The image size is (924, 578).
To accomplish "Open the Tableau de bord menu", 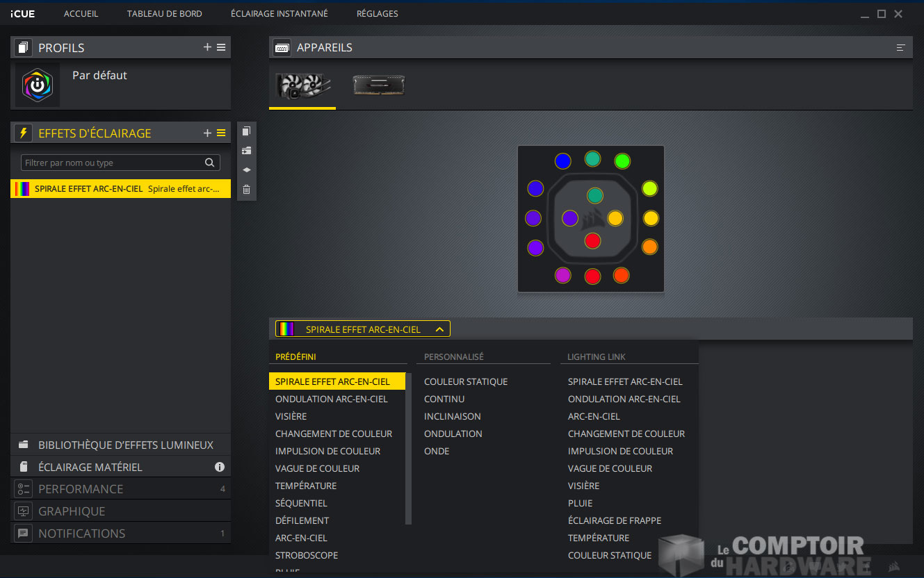I will 164,14.
